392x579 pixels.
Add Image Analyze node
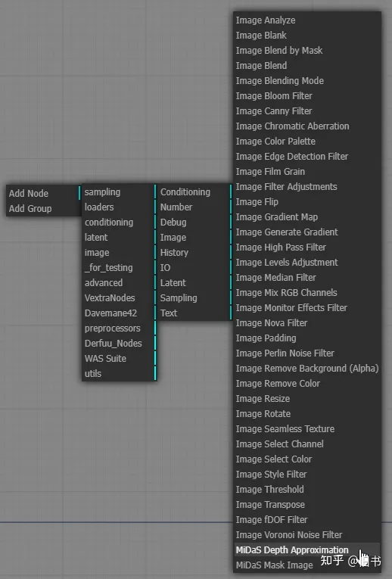307,20
